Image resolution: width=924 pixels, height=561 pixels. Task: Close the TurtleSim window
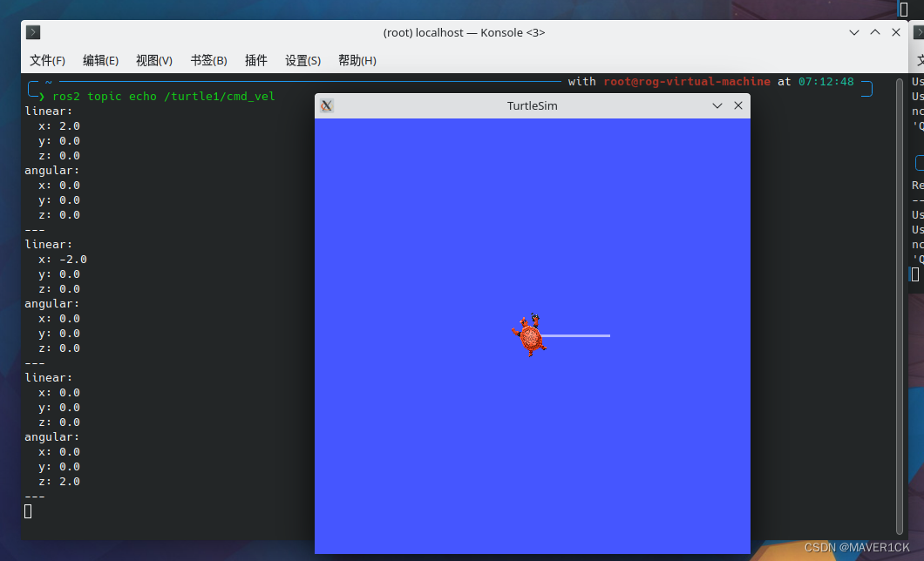coord(737,106)
